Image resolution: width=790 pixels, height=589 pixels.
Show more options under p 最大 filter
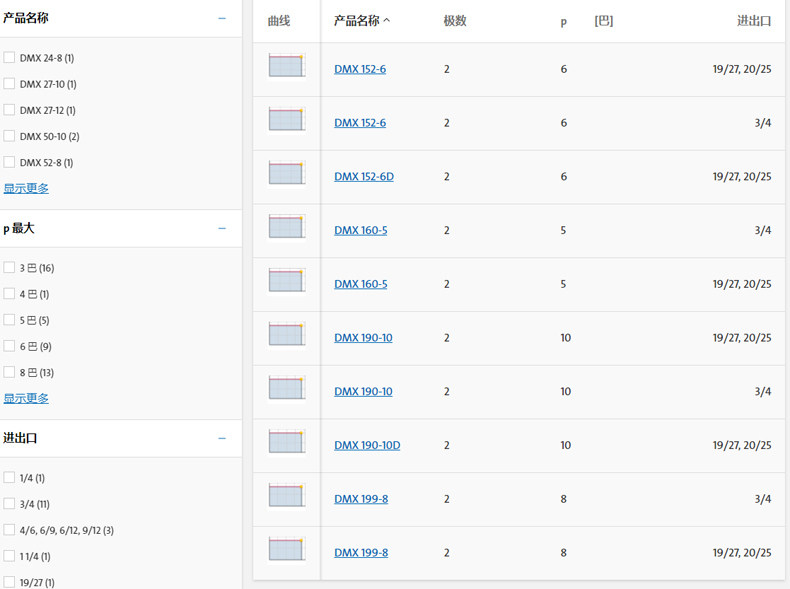coord(26,398)
